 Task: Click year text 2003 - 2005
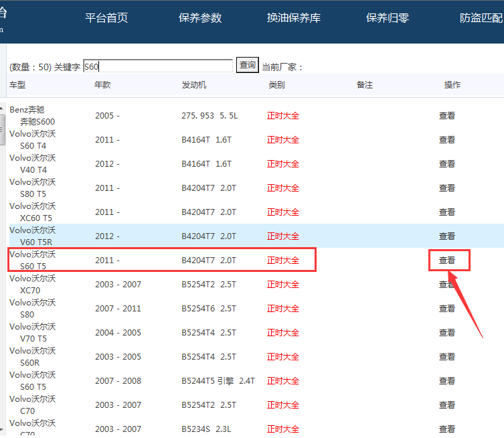pyautogui.click(x=118, y=357)
